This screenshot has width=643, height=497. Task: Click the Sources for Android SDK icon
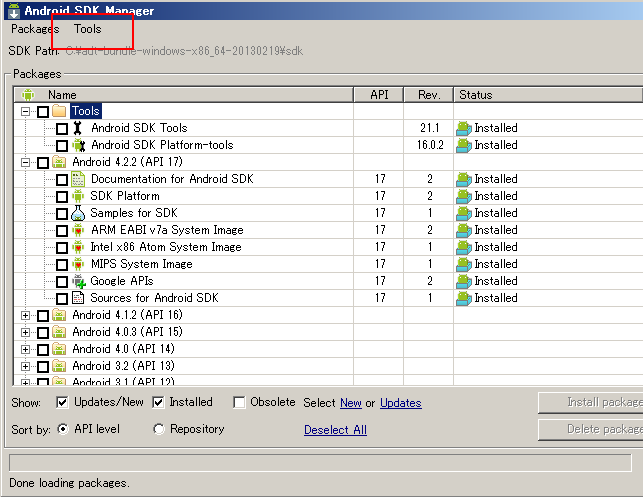78,298
